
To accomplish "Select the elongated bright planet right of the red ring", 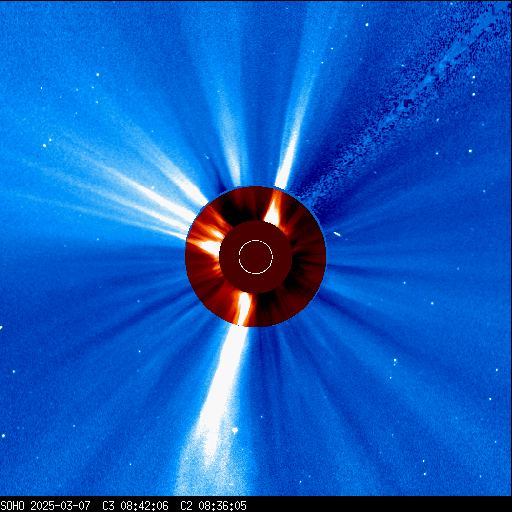I will tap(337, 234).
